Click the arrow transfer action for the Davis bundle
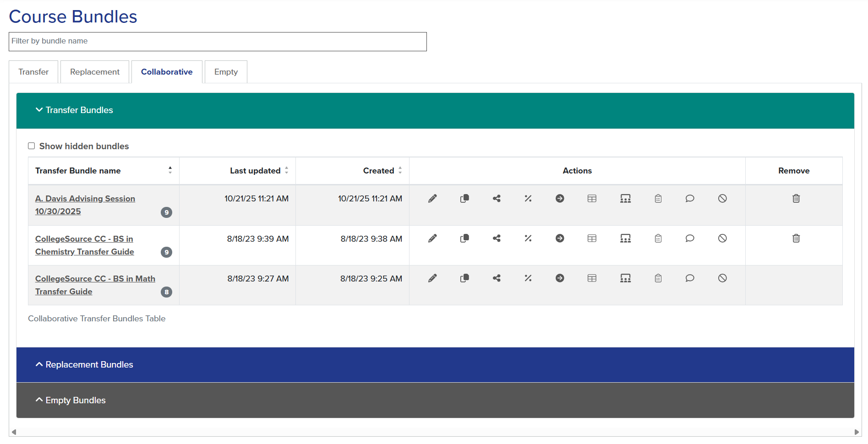 coord(560,199)
